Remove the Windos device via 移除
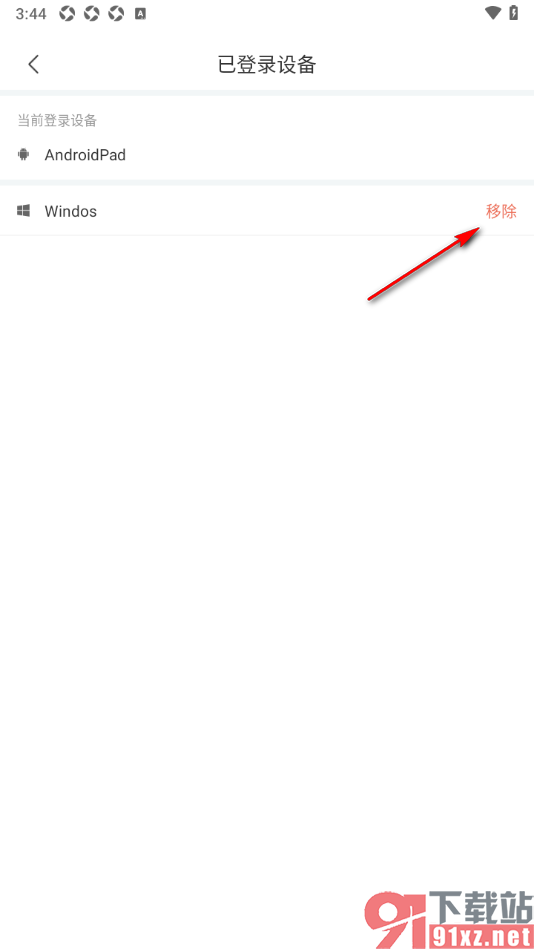The height and width of the screenshot is (950, 534). [501, 211]
